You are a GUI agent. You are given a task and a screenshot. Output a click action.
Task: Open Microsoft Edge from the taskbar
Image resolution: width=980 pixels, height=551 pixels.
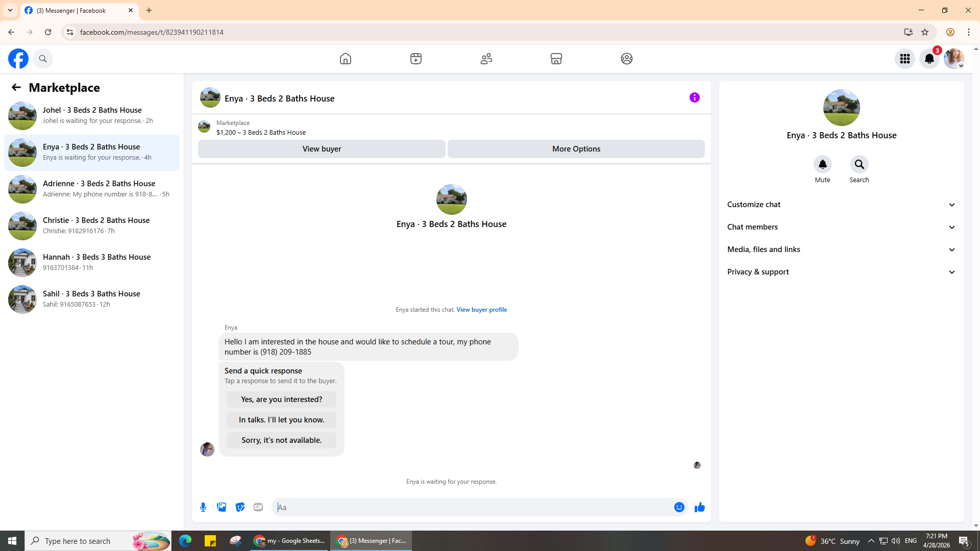click(x=185, y=541)
